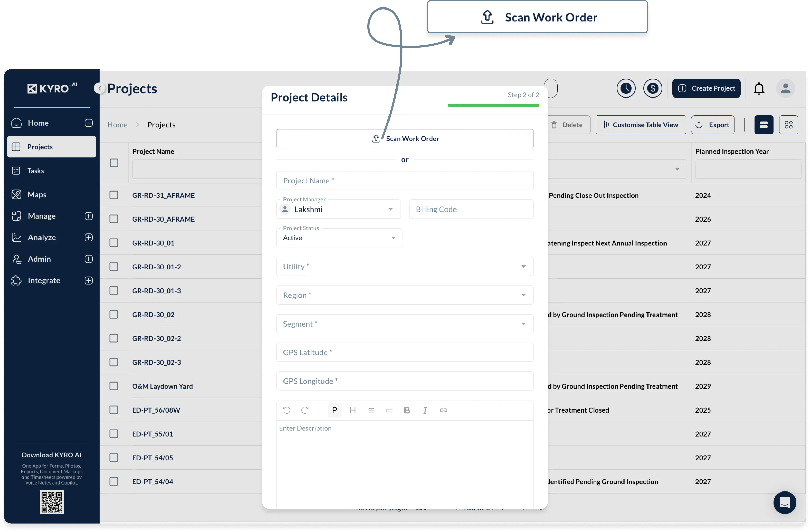This screenshot has width=810, height=532.
Task: Click the clock timesheet icon in header
Action: coord(626,88)
